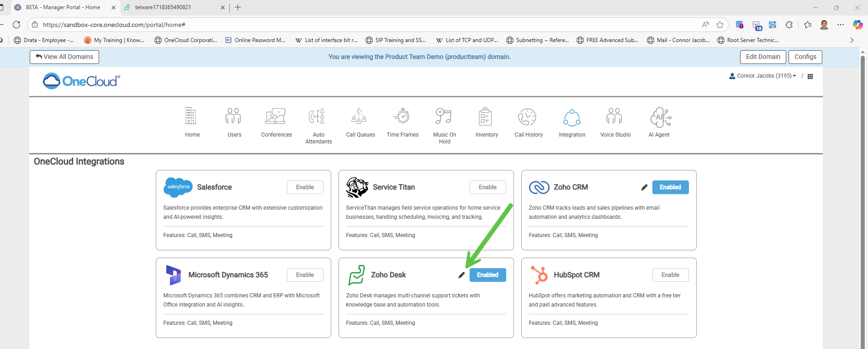Go to the Time Frames icon
Screen dimensions: 868x349
(x=402, y=117)
